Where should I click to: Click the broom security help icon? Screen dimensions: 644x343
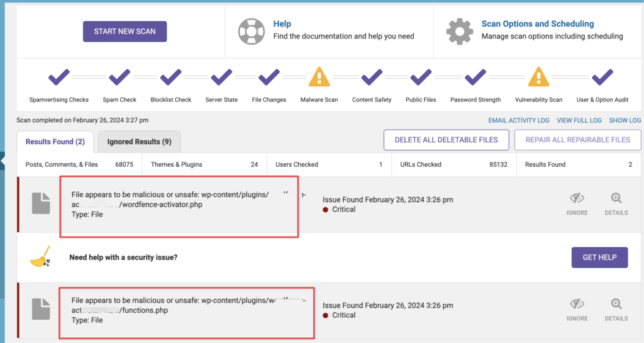(x=40, y=257)
